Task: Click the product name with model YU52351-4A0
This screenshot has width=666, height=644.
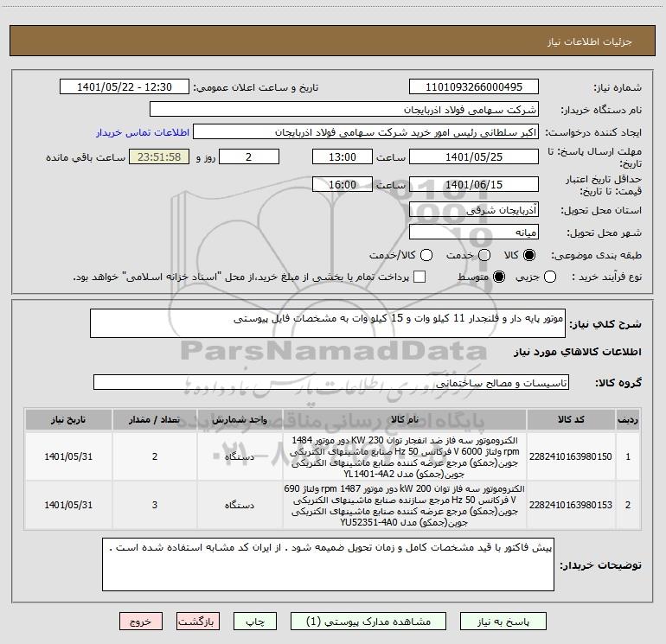Action: tap(405, 505)
